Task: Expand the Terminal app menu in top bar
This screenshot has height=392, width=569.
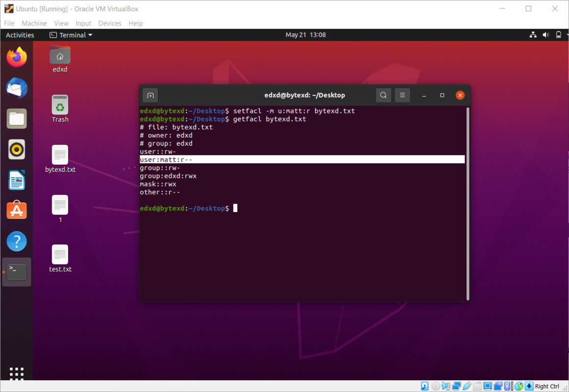Action: (71, 35)
